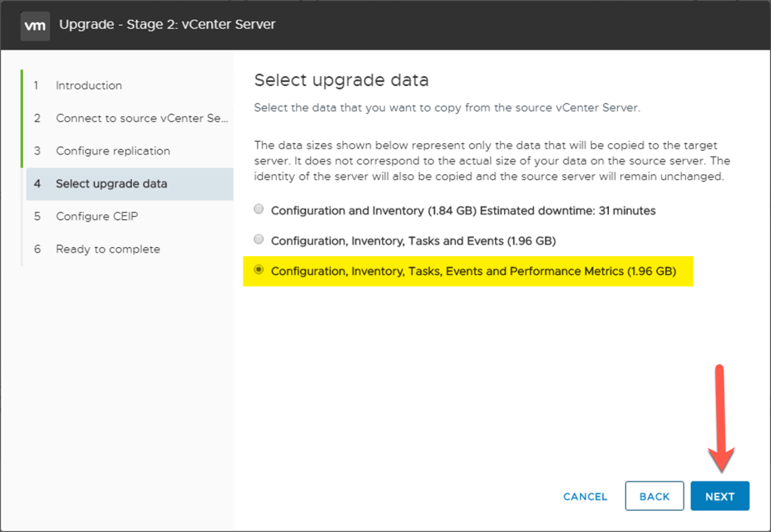
Task: Select the radio option including Performance Metrics
Action: 259,270
